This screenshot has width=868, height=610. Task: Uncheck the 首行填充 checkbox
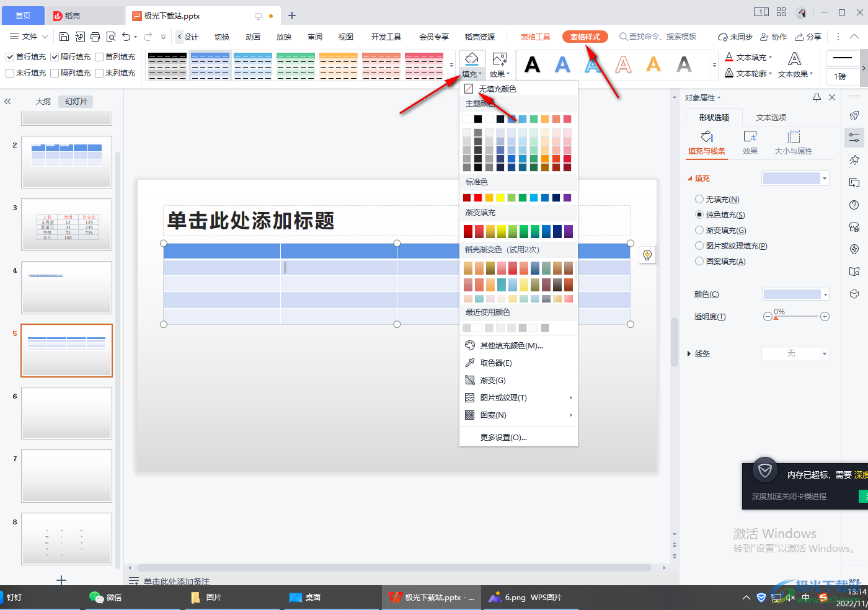tap(10, 57)
